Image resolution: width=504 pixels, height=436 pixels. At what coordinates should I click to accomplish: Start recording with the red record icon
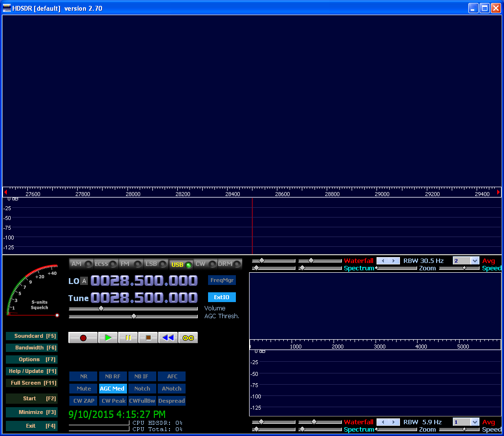(82, 337)
